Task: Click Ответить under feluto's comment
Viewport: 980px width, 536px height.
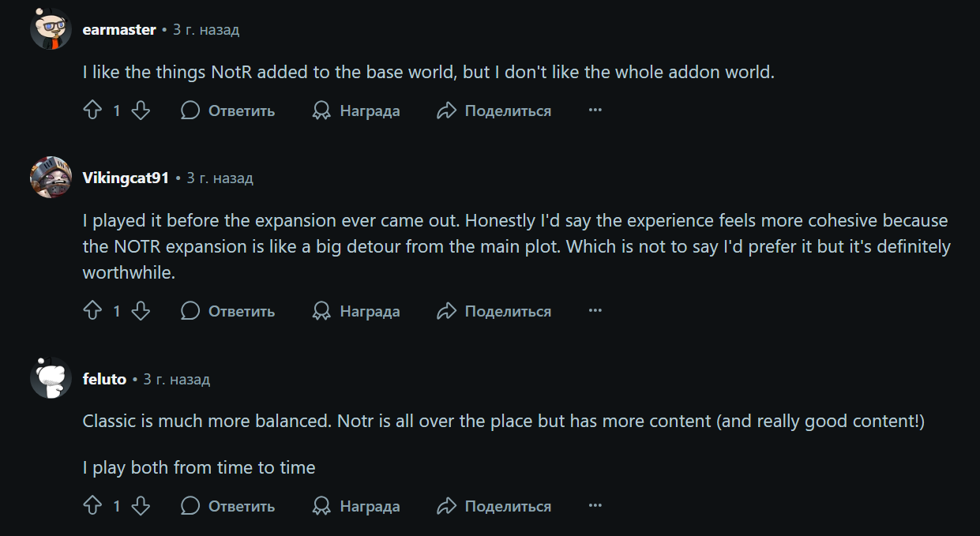Action: pyautogui.click(x=227, y=506)
